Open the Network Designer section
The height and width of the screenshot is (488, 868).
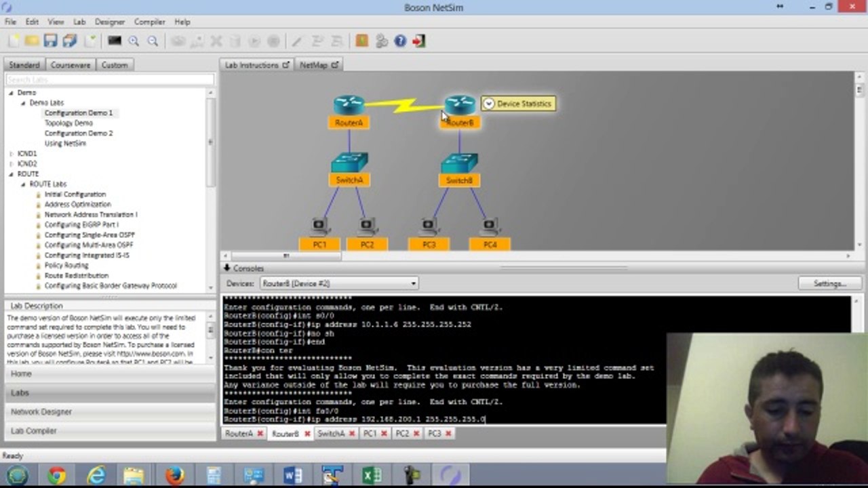tap(110, 411)
